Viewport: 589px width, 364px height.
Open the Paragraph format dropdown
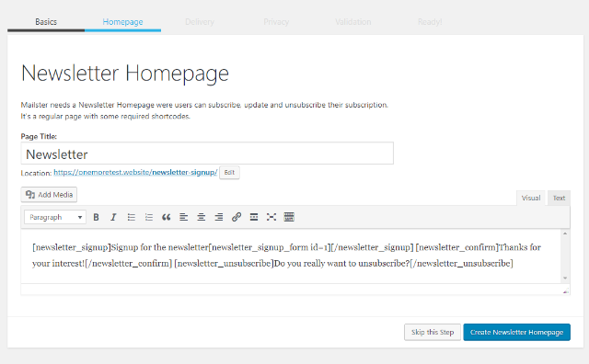[x=55, y=217]
